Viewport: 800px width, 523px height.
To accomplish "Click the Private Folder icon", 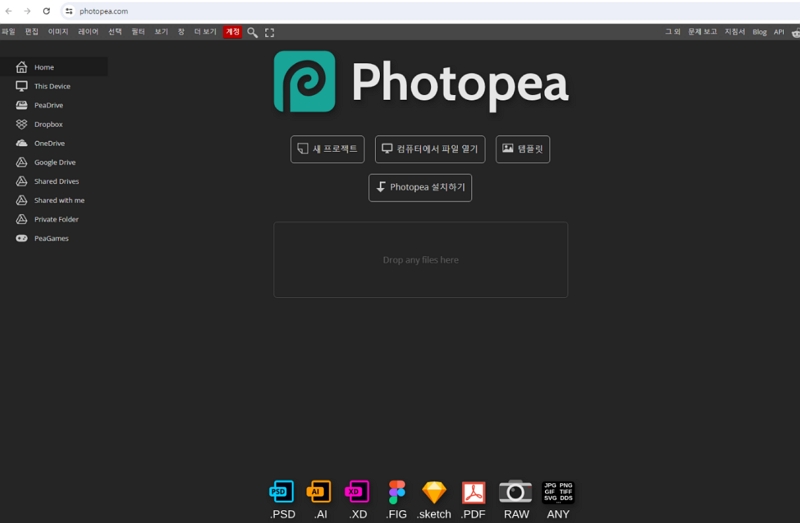I will 21,219.
